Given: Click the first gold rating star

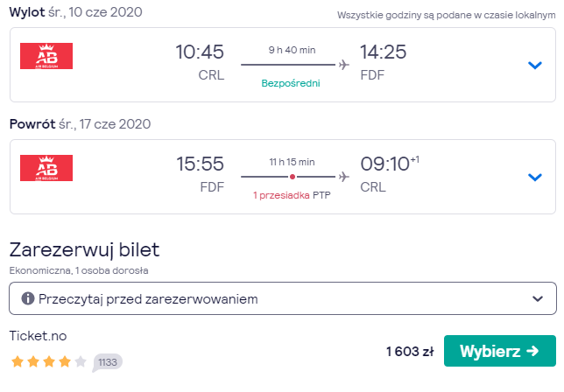Looking at the screenshot, I should tap(18, 361).
